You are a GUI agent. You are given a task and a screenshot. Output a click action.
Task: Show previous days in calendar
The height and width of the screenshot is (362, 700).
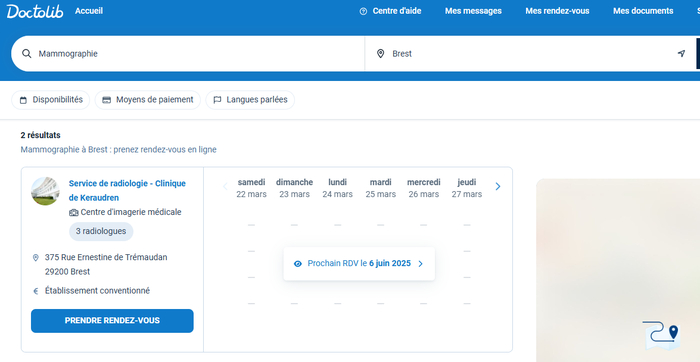point(225,187)
